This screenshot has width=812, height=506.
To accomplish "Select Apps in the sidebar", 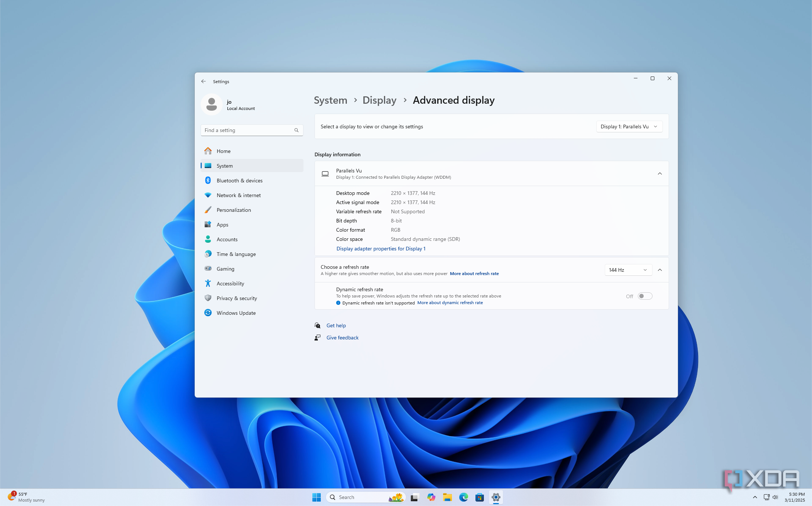I will 252,225.
